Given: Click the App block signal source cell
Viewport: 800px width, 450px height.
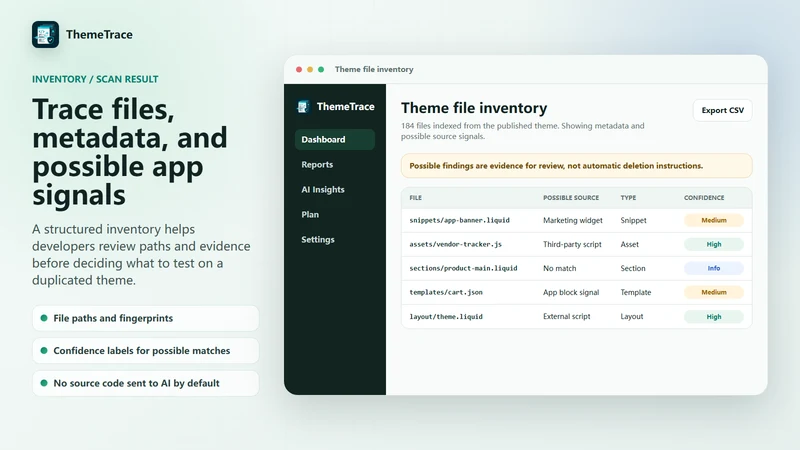Looking at the screenshot, I should pos(571,292).
